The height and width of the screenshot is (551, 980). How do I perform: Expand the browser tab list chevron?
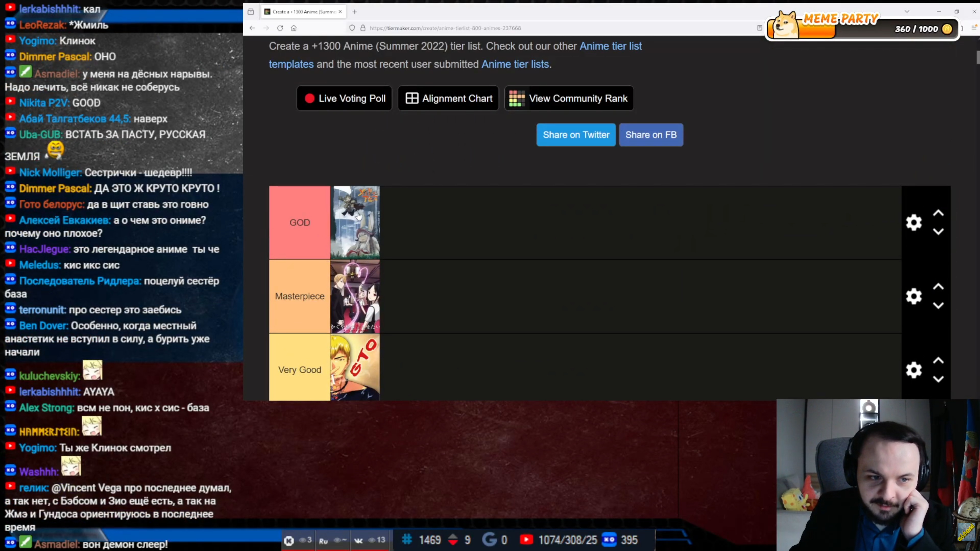click(907, 11)
